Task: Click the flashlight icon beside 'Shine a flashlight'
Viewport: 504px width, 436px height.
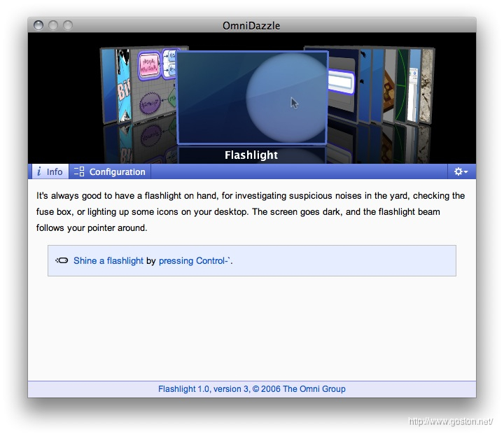Action: [62, 260]
